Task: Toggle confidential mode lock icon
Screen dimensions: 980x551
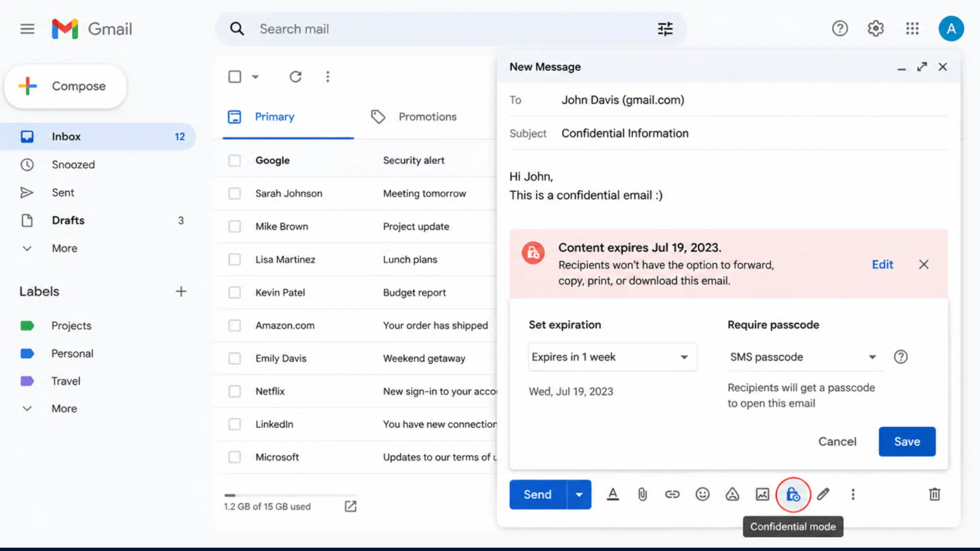Action: click(793, 495)
